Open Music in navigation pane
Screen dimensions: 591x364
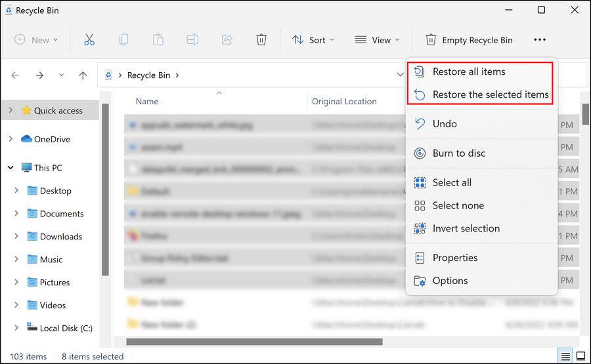[x=51, y=260]
